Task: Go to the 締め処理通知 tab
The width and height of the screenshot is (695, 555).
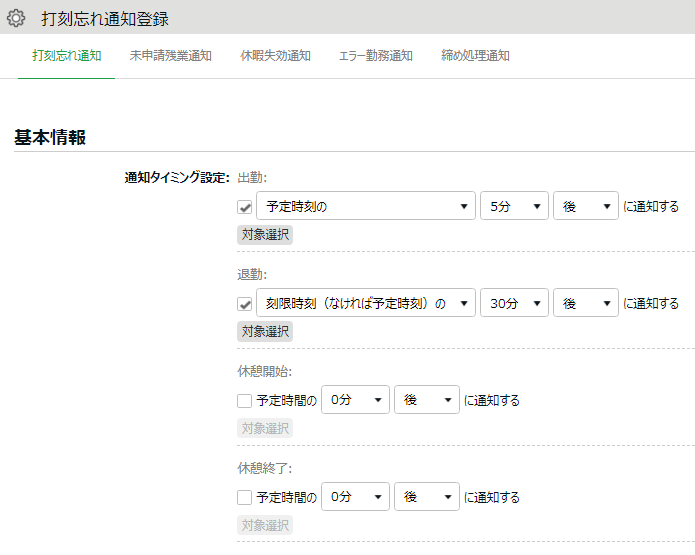Action: 475,56
